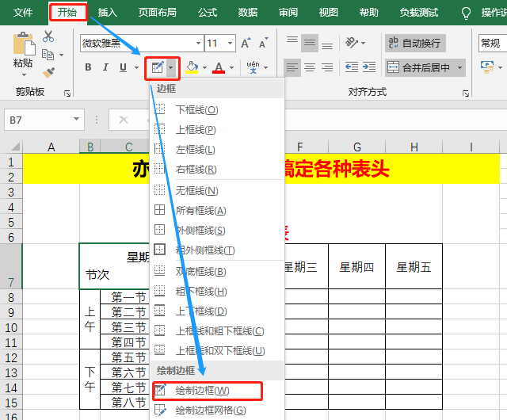The height and width of the screenshot is (420, 507).
Task: Select the 星期四 header cell
Action: (x=356, y=266)
